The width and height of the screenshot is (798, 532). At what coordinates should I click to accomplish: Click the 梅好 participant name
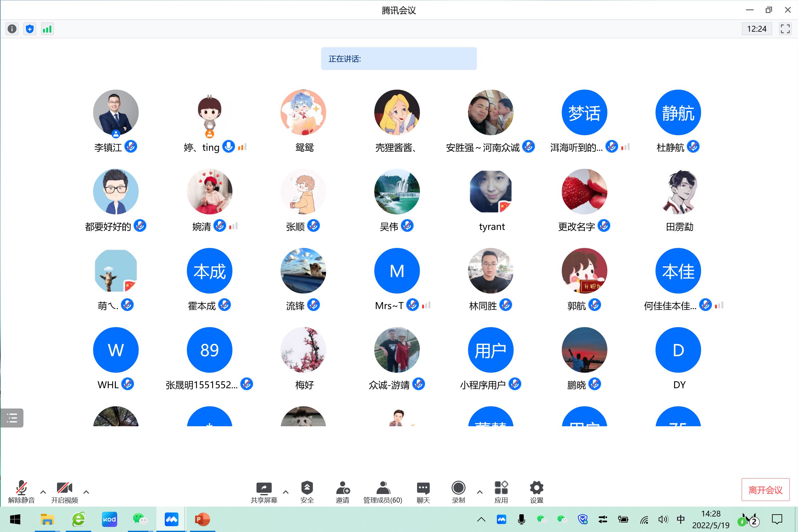[x=304, y=385]
